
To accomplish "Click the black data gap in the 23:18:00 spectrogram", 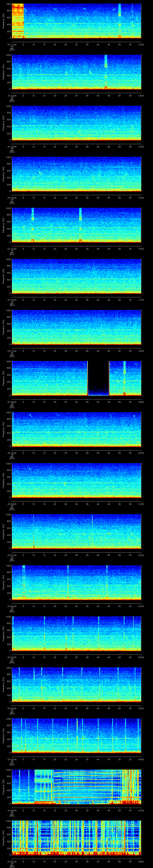I will (98, 378).
